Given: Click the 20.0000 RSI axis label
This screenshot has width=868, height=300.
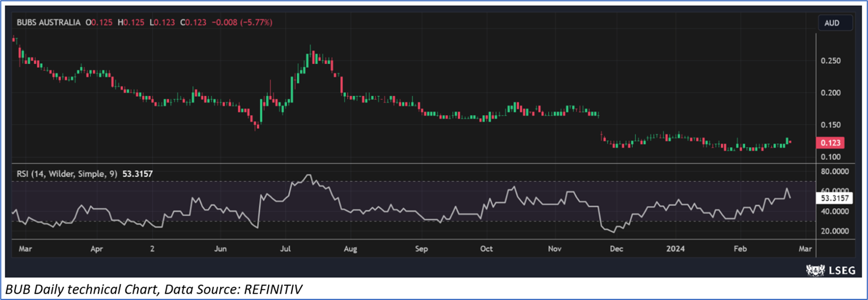Looking at the screenshot, I should (835, 231).
